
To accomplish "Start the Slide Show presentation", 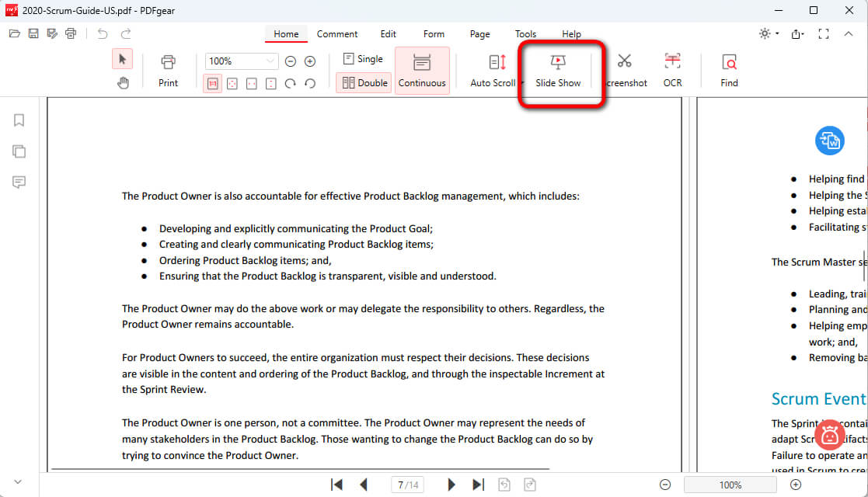I will coord(557,70).
